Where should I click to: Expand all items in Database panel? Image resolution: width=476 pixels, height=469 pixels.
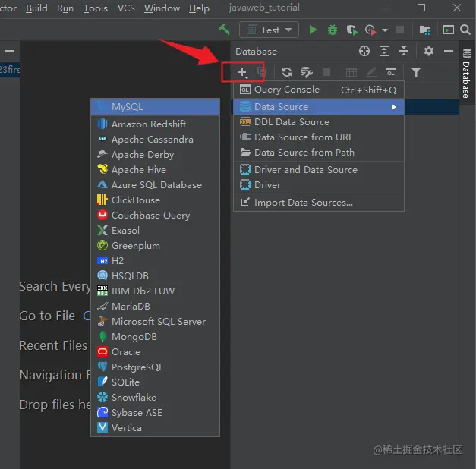tap(384, 51)
